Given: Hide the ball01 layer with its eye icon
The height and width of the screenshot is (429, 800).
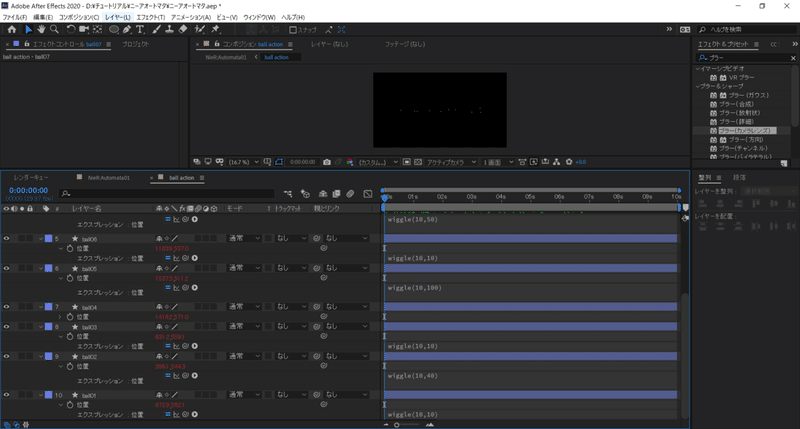Looking at the screenshot, I should point(7,395).
